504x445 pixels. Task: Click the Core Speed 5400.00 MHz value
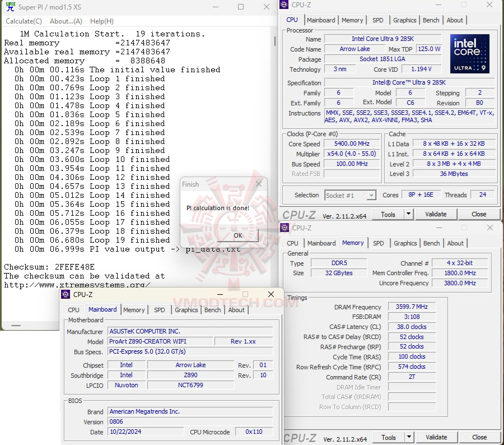coord(352,144)
